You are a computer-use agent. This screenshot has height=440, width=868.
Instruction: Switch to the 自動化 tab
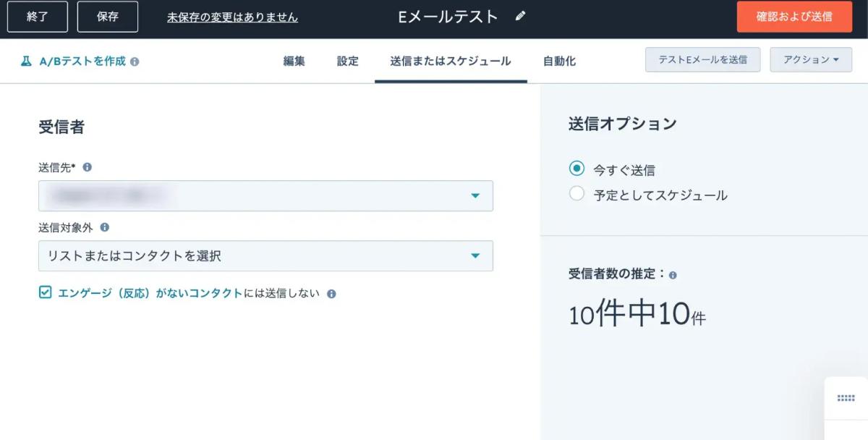click(559, 62)
